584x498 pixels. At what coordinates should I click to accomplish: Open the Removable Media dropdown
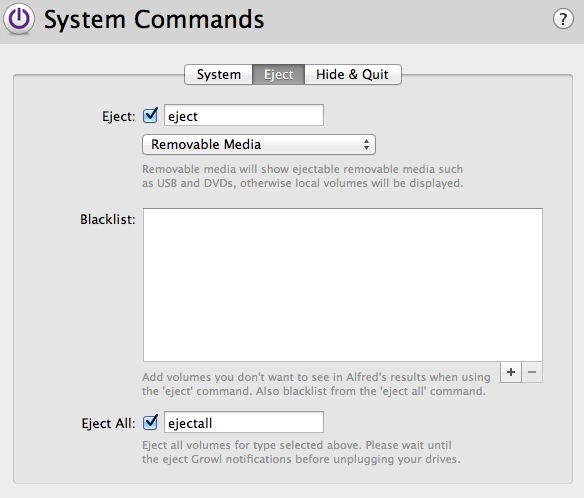pos(259,145)
